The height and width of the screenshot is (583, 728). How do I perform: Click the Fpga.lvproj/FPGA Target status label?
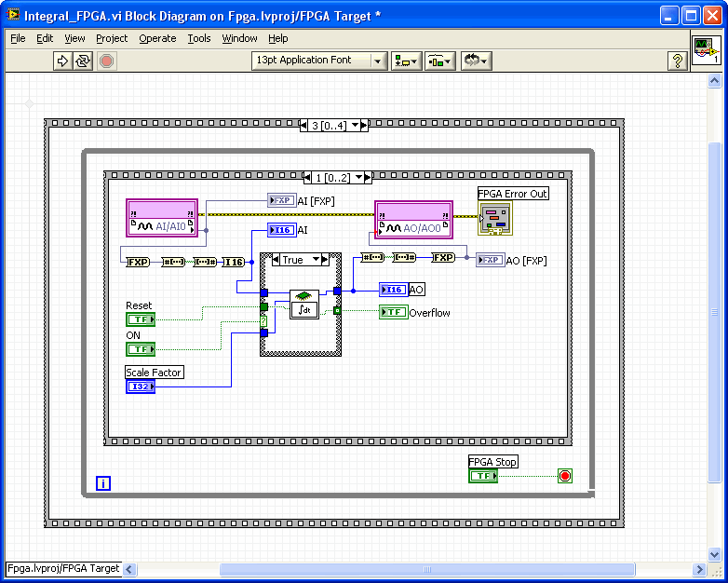[63, 569]
